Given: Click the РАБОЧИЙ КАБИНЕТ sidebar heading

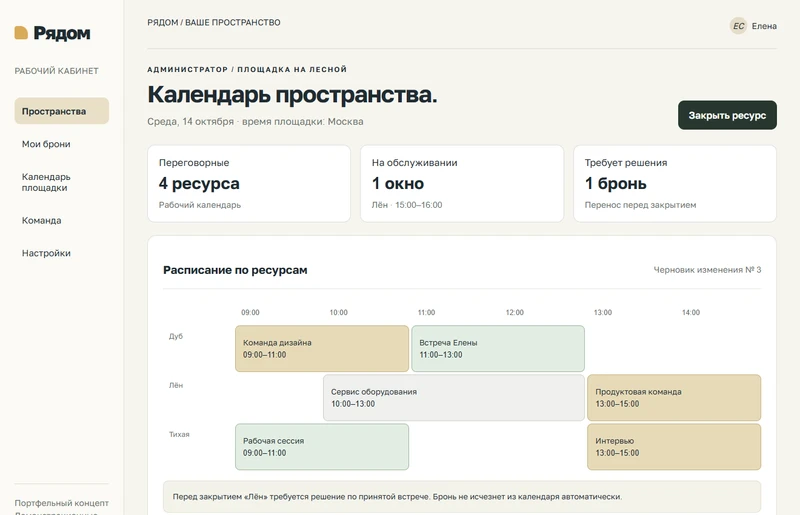Looking at the screenshot, I should coord(57,71).
